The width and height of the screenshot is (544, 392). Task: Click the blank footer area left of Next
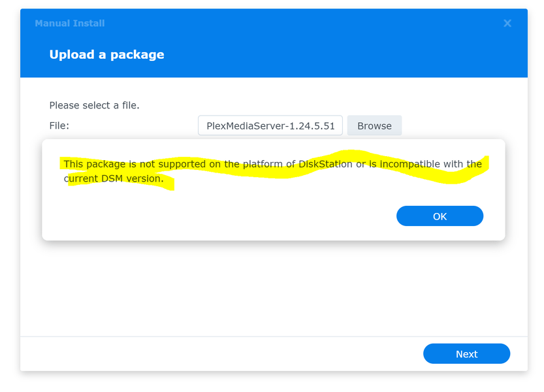tap(216, 354)
